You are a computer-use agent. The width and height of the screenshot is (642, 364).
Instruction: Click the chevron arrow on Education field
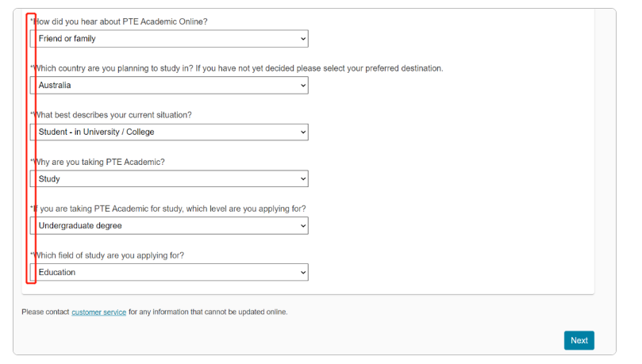tap(303, 272)
